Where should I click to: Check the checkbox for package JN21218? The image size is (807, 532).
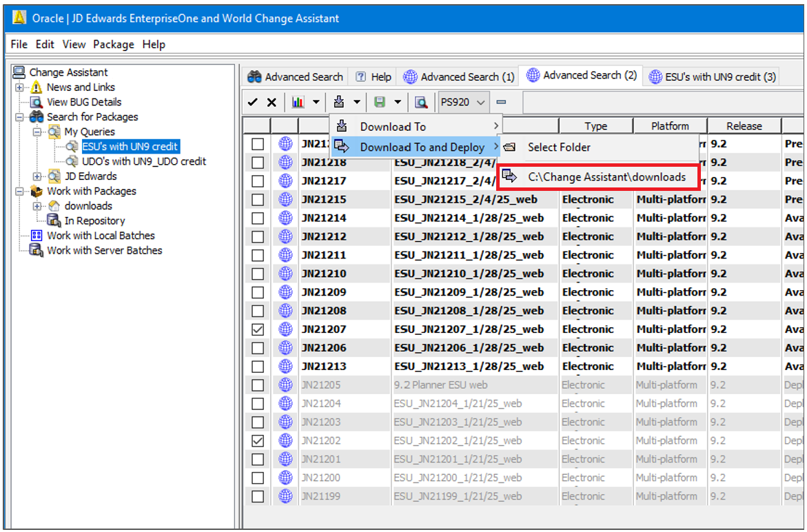pos(257,162)
